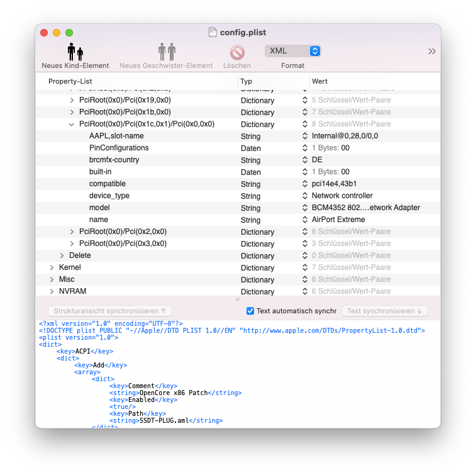Screen dimensions: 476x475
Task: Click SSDT-PLUG.aml in XML text
Action: [164, 421]
